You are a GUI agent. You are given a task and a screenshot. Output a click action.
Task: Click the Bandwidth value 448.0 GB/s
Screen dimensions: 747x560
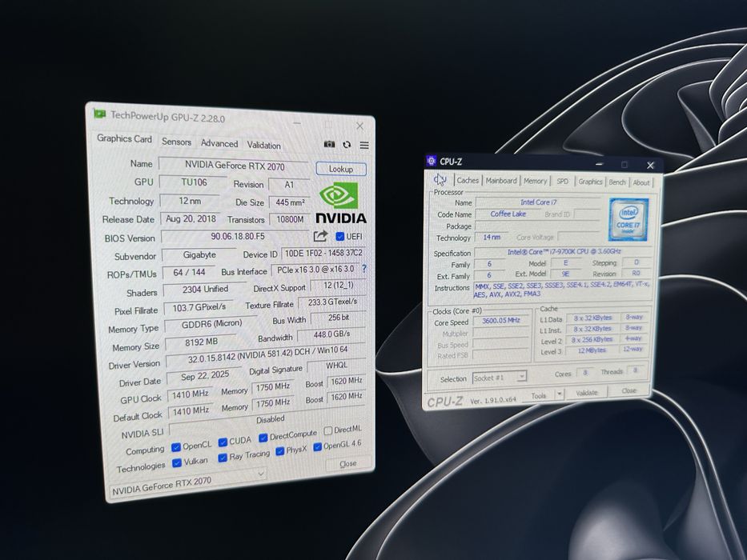331,334
